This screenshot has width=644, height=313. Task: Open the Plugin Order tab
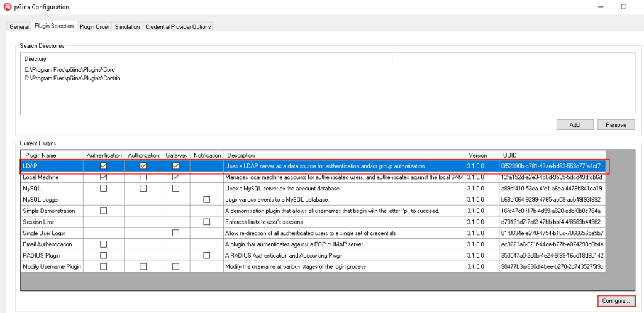click(x=94, y=26)
